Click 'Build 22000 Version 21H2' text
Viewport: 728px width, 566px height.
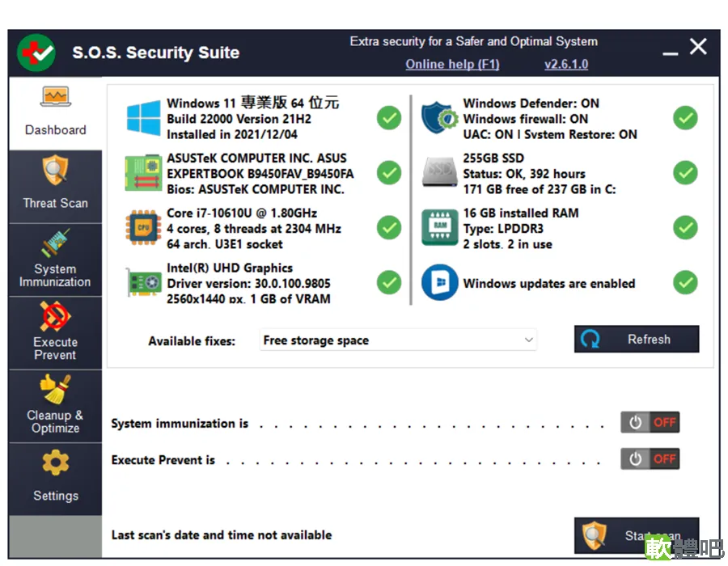click(239, 119)
